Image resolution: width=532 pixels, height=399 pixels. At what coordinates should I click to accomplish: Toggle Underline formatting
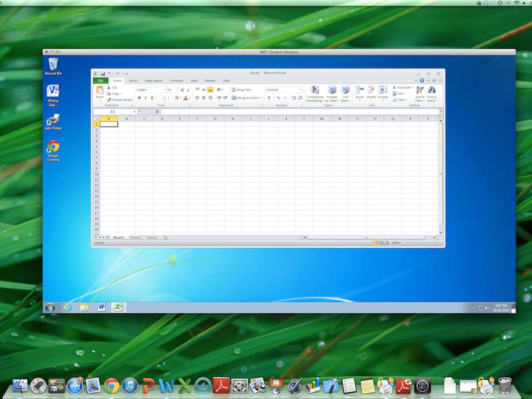(x=152, y=98)
